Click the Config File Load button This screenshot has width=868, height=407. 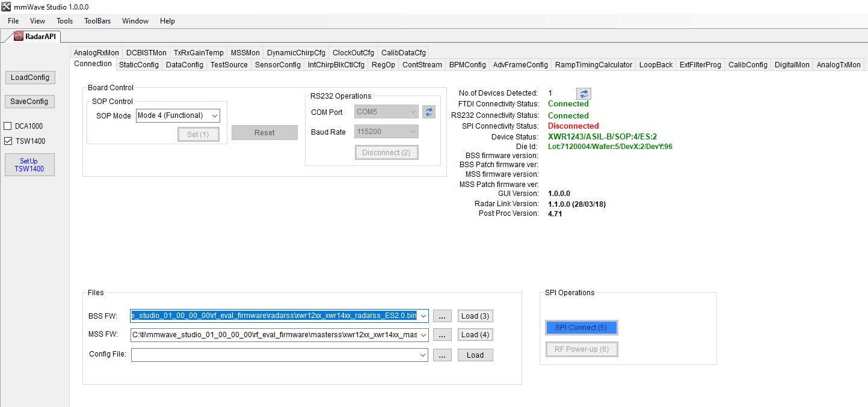(475, 355)
